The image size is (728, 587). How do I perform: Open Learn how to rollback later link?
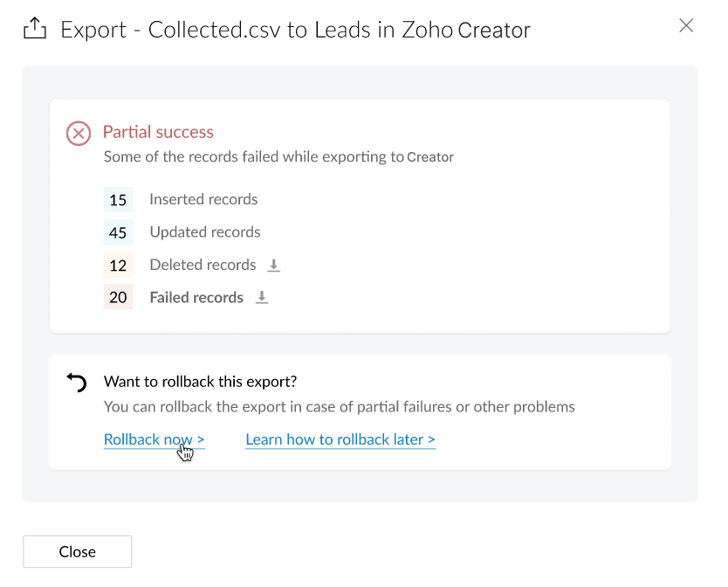pyautogui.click(x=340, y=439)
